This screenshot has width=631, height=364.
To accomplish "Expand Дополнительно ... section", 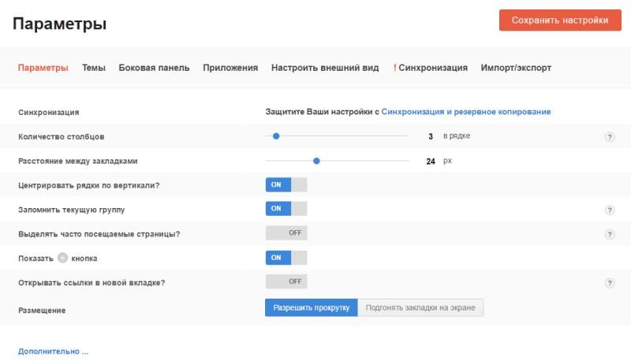I will [x=53, y=351].
